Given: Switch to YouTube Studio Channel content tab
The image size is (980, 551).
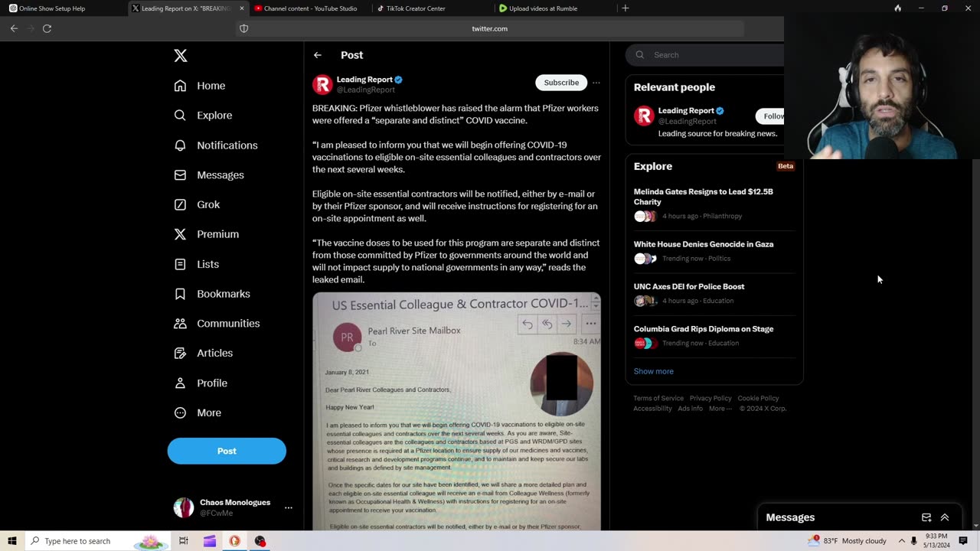Looking at the screenshot, I should (x=309, y=8).
